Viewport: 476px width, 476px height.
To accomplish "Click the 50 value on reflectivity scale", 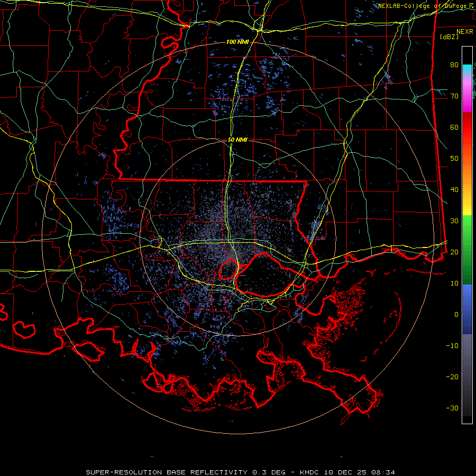I will tap(454, 159).
